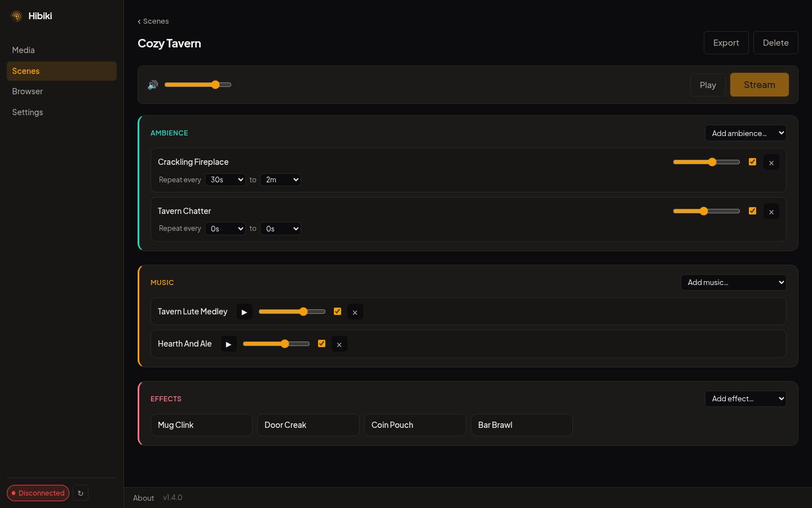Toggle the Tavern Lute Medley checkbox
The width and height of the screenshot is (812, 508).
pyautogui.click(x=337, y=311)
